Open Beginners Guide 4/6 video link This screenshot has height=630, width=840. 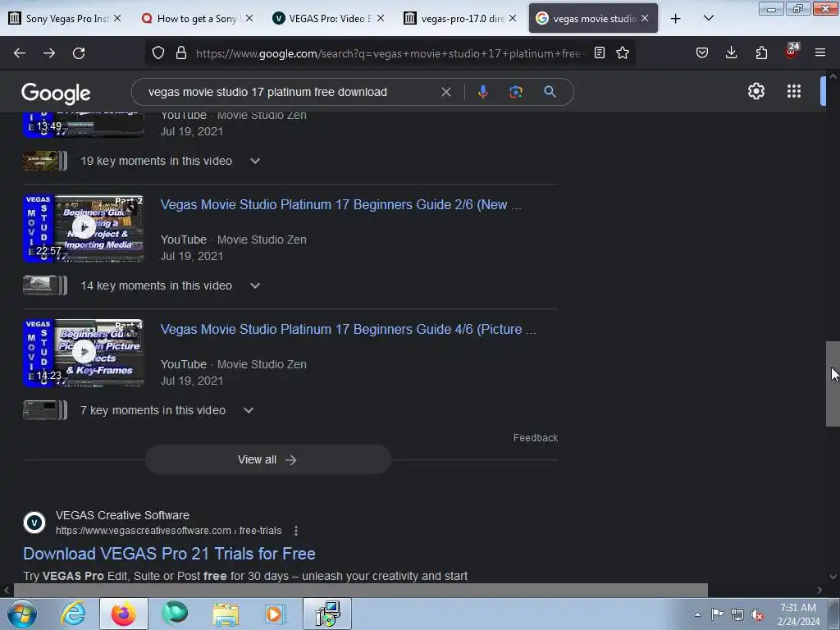348,330
